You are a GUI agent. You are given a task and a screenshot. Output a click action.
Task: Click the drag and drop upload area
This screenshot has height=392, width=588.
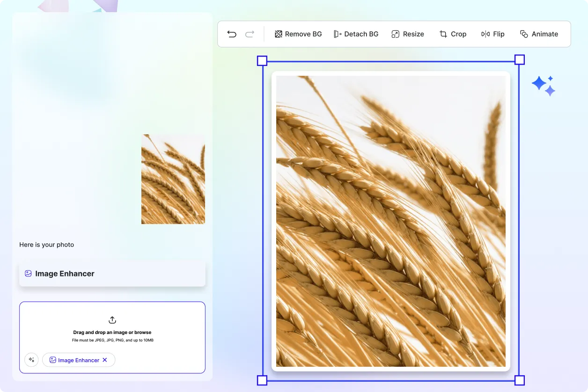(112, 333)
